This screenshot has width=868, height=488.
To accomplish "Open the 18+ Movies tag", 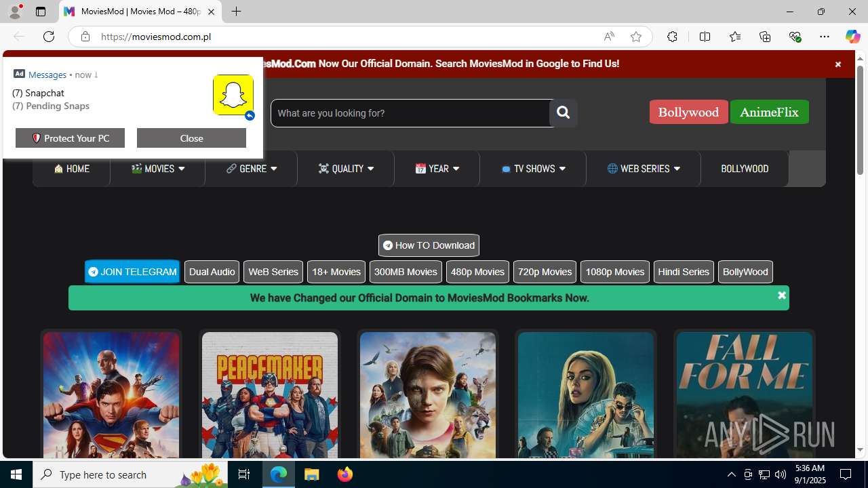I will coord(336,272).
